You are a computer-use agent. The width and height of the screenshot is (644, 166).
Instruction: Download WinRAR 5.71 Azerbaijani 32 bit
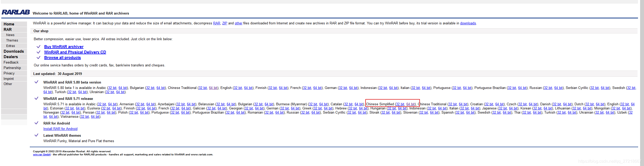pos(181,104)
